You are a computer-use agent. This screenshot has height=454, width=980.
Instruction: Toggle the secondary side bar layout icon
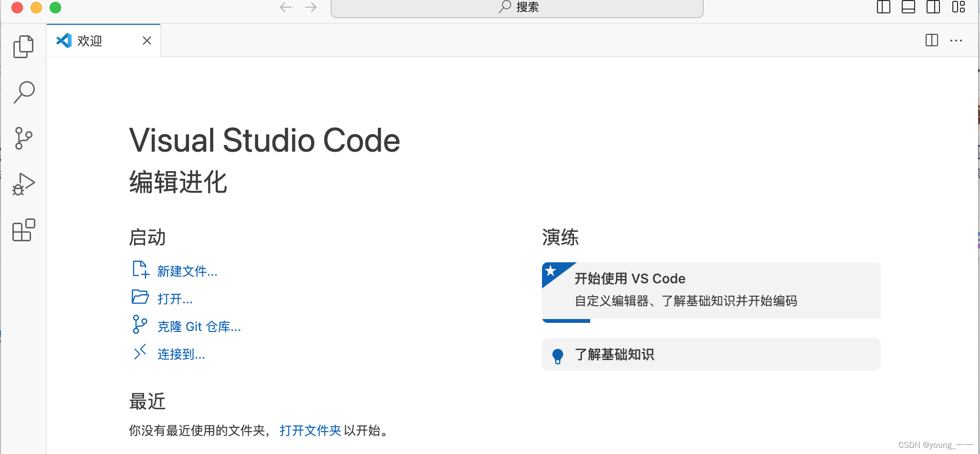(933, 7)
